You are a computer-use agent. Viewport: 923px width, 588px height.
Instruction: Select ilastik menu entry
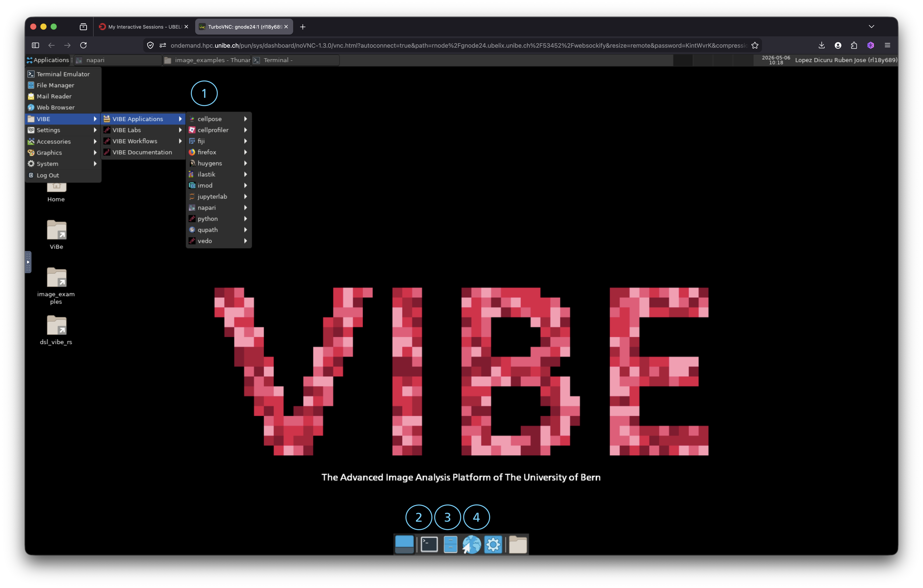click(218, 174)
